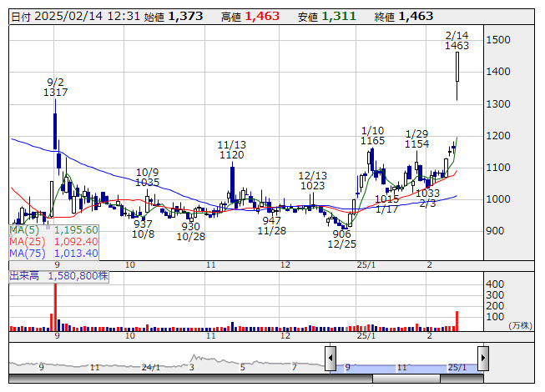
Task: Click the 日付 2025/02/14 12:31 header
Action: click(75, 17)
